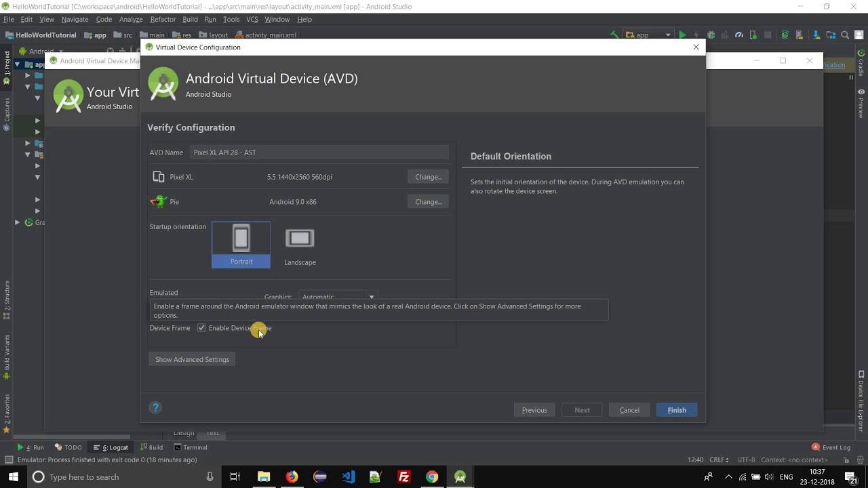Open the VCS menu
This screenshot has height=488, width=868.
point(252,20)
